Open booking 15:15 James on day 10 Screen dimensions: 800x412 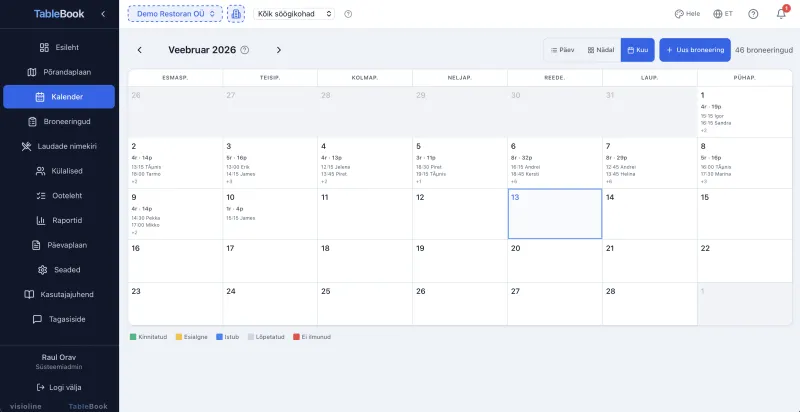pos(241,218)
